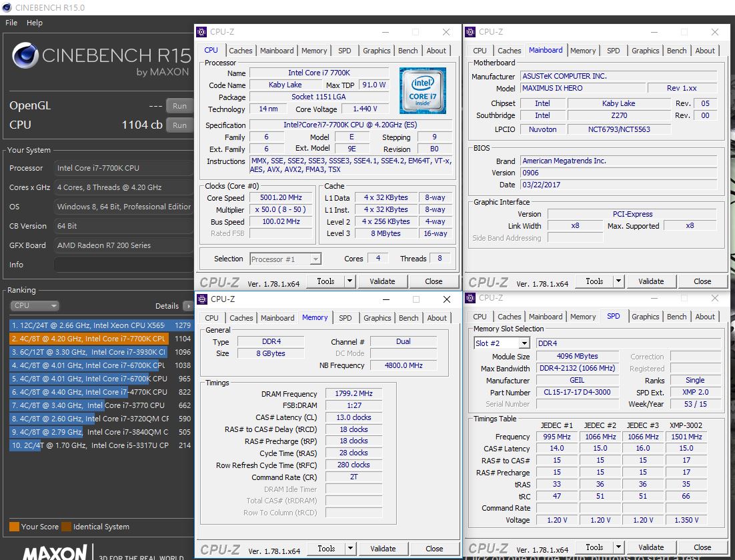Image resolution: width=735 pixels, height=560 pixels.
Task: Click the MAXON logo at bottom
Action: click(x=55, y=552)
